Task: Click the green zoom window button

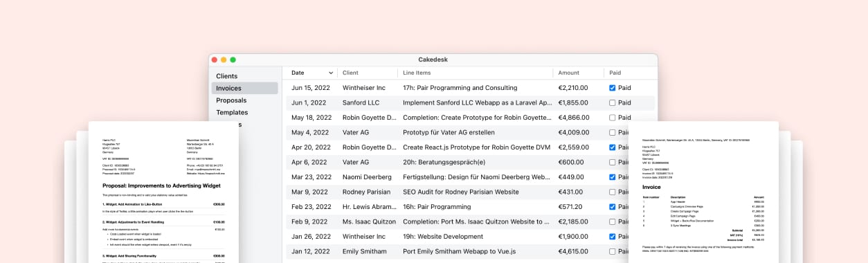Action: pos(233,60)
